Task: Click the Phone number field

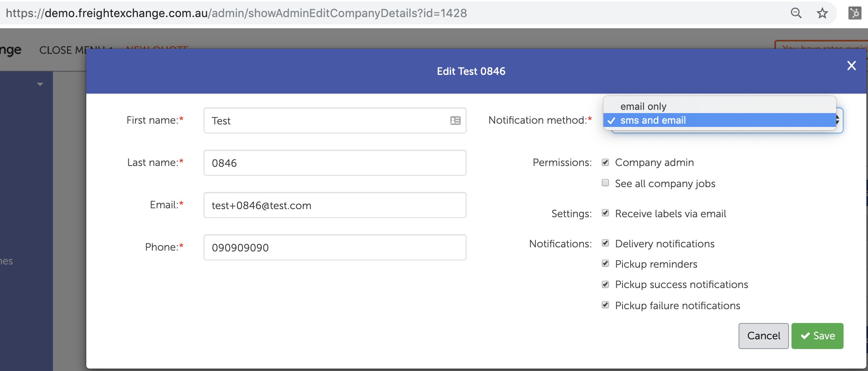Action: [335, 247]
